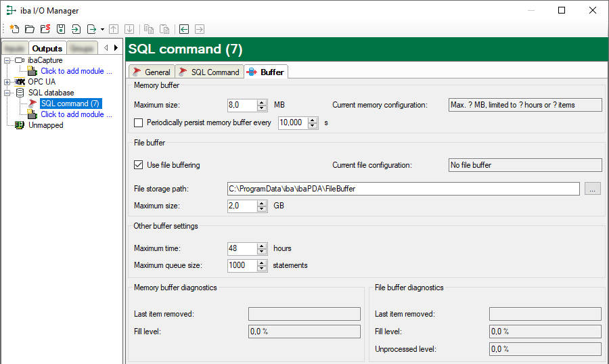The image size is (609, 364).
Task: Browse for file storage path with ... button
Action: coord(592,189)
